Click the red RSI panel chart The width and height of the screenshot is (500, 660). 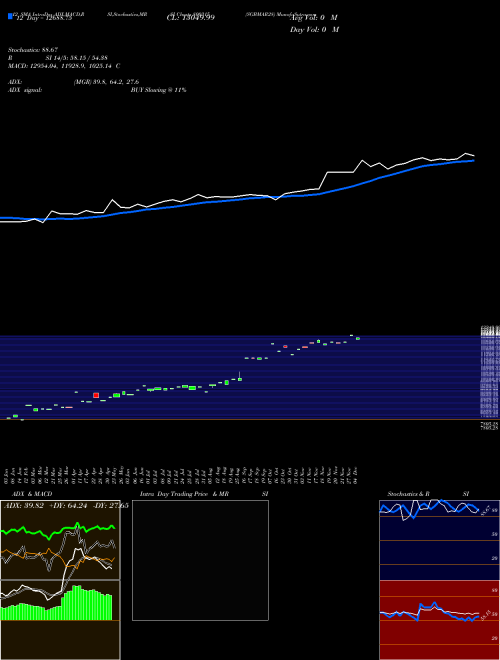pyautogui.click(x=439, y=620)
